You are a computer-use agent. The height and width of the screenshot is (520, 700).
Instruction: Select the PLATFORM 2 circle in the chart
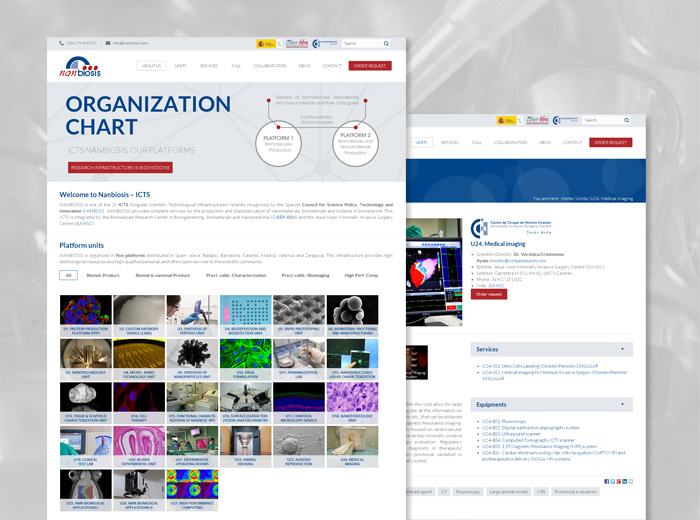click(355, 144)
